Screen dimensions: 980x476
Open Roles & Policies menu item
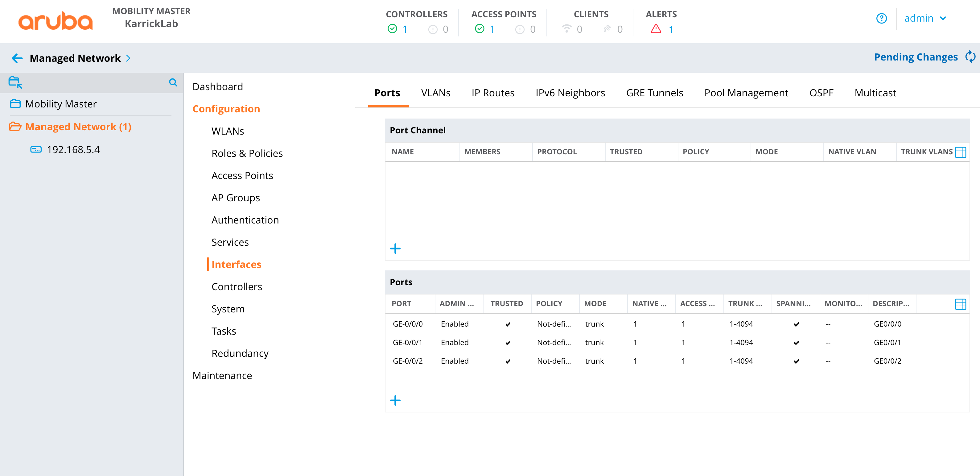point(247,153)
